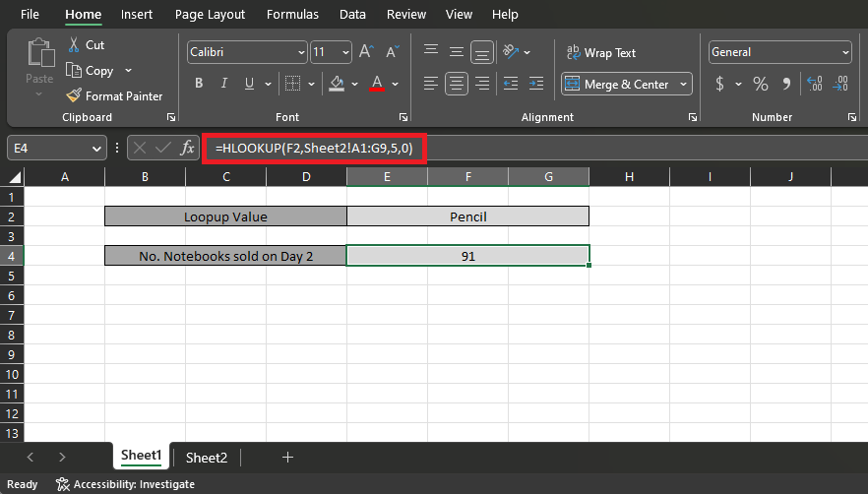The height and width of the screenshot is (494, 868).
Task: Activate the Format Painter brush
Action: click(x=114, y=95)
